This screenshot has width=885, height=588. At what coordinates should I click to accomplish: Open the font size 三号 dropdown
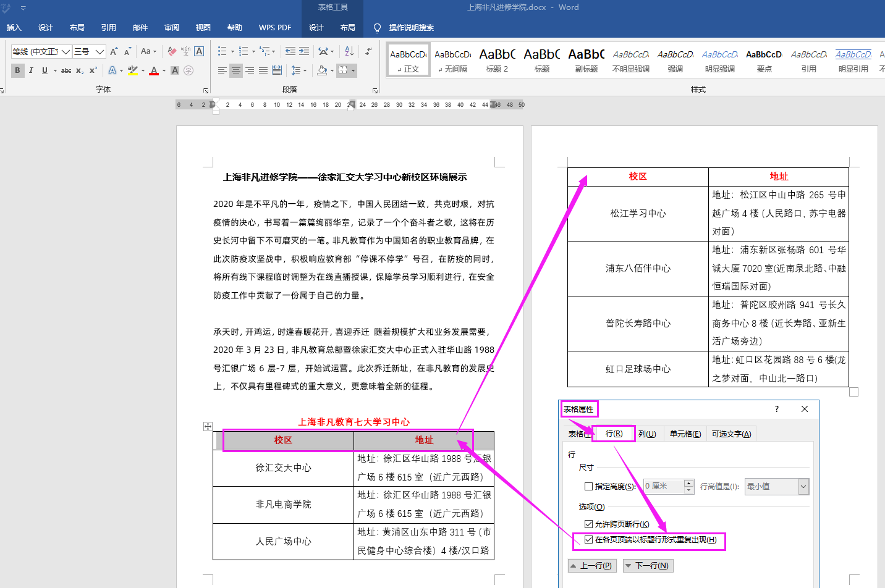(100, 51)
